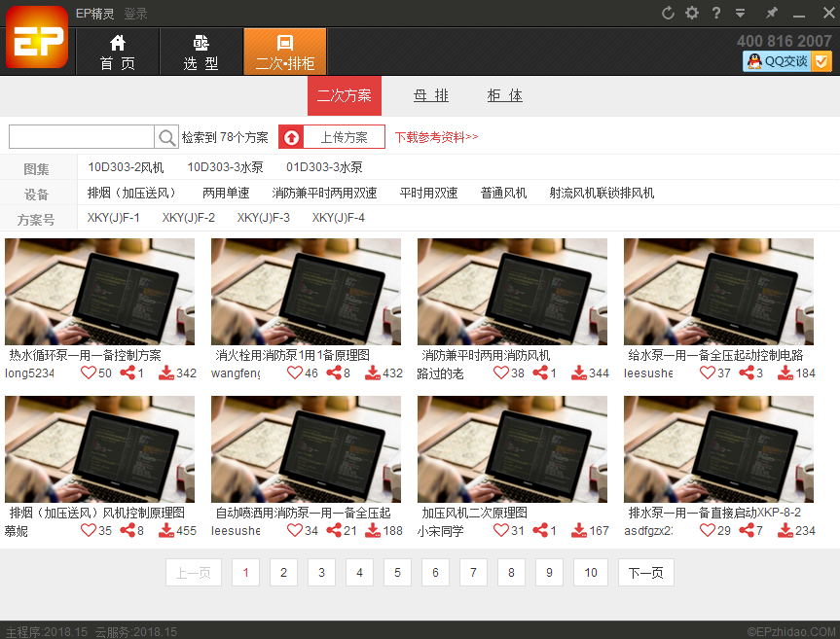Filter by 平时用双速 equipment
Image resolution: width=840 pixels, height=639 pixels.
pos(428,193)
